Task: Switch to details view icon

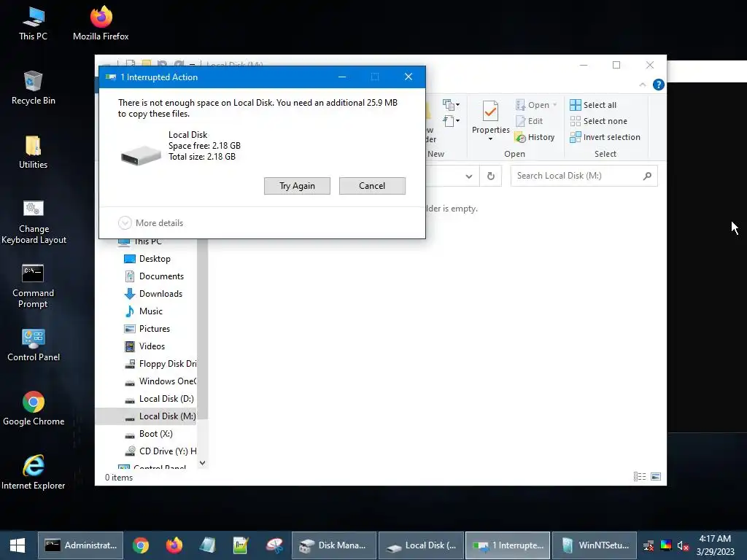Action: coord(640,477)
